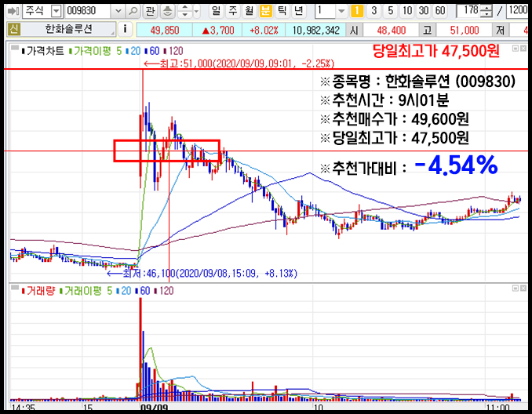Click the volume panel close icon

[x=523, y=288]
